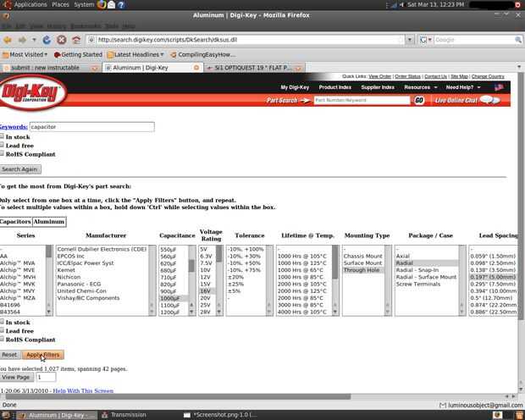Expand Latest Headlines feed dropdown
Screen dimensions: 525x420
(x=135, y=54)
